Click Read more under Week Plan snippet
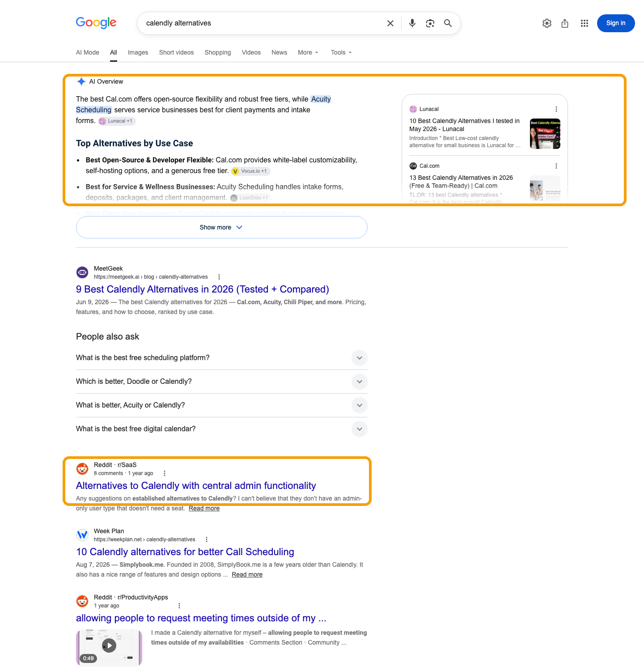The image size is (644, 671). click(247, 574)
